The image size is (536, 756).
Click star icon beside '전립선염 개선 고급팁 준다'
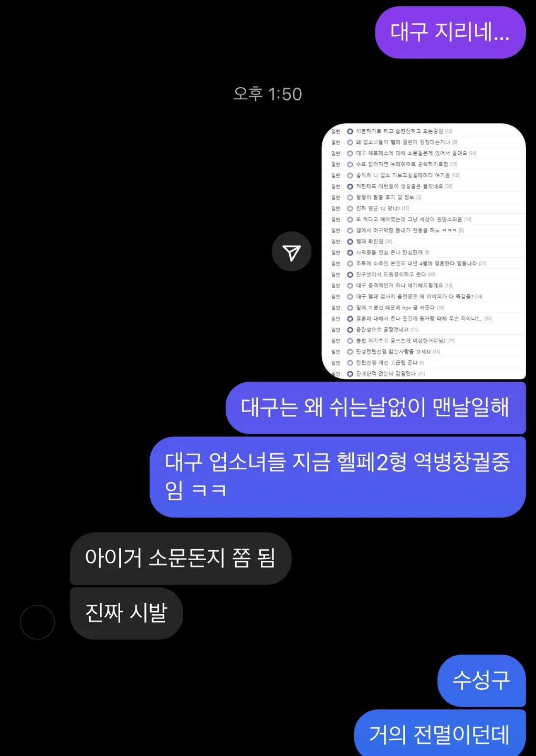350,363
